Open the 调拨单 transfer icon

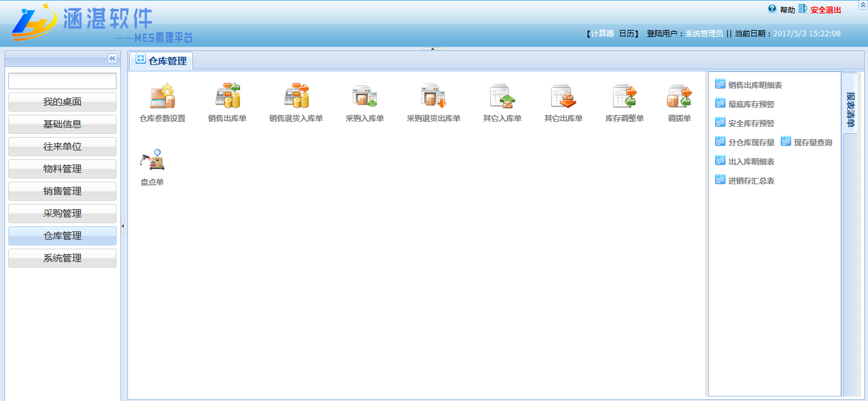click(x=679, y=96)
